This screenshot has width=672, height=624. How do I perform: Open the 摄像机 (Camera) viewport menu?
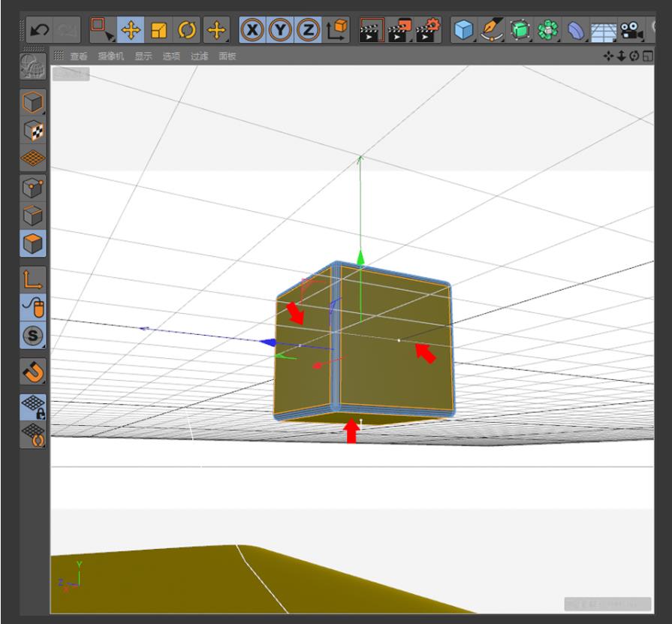pos(111,56)
